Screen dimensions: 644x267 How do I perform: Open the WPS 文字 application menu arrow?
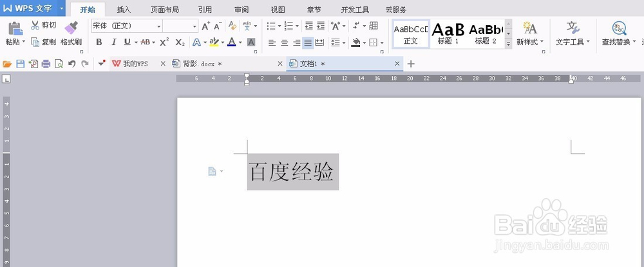pos(62,8)
